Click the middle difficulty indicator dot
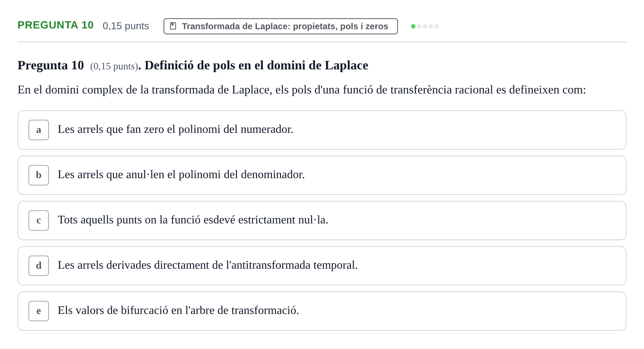This screenshot has height=349, width=644. pyautogui.click(x=425, y=26)
